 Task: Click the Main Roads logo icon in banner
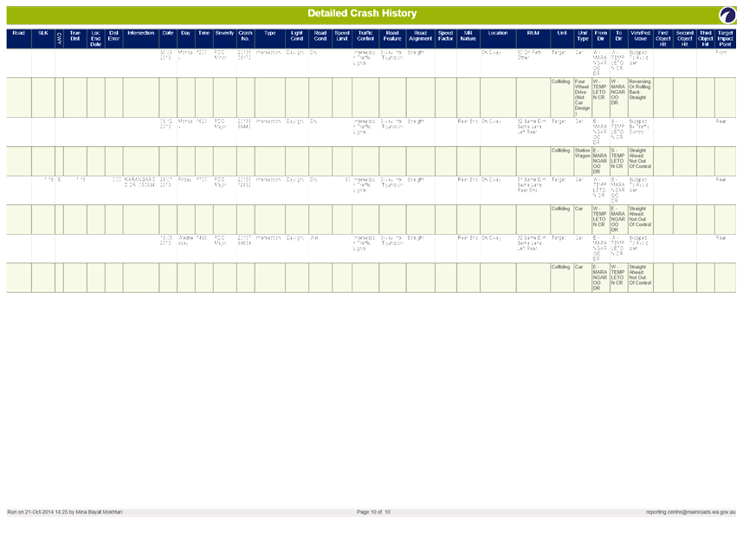(727, 15)
